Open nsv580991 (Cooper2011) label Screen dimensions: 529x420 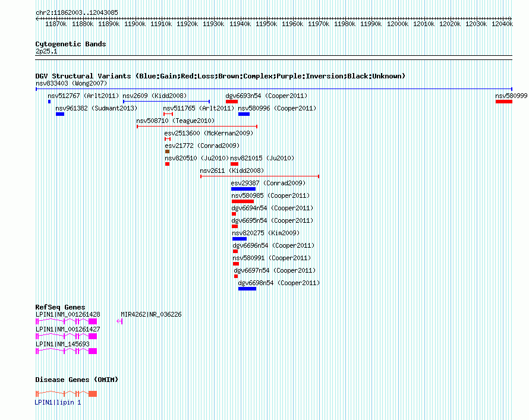[272, 258]
